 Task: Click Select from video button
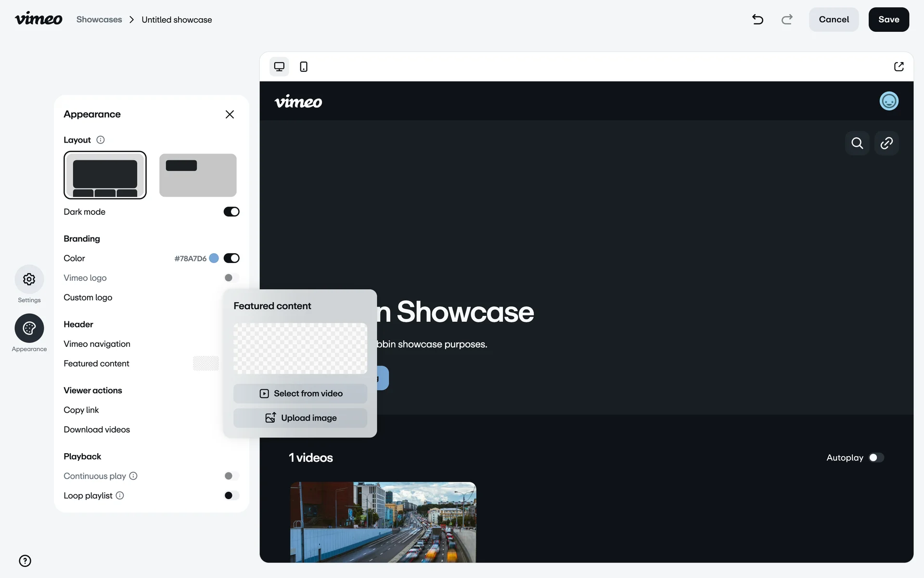[x=300, y=394]
